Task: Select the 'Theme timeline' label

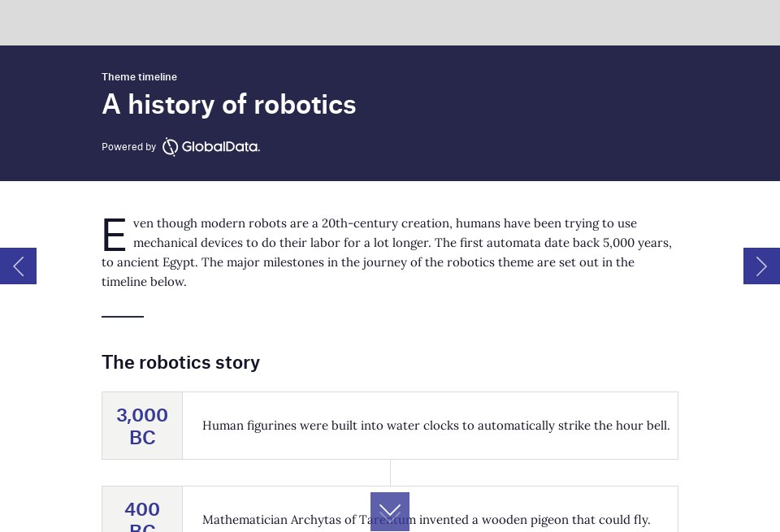Action: [x=139, y=76]
